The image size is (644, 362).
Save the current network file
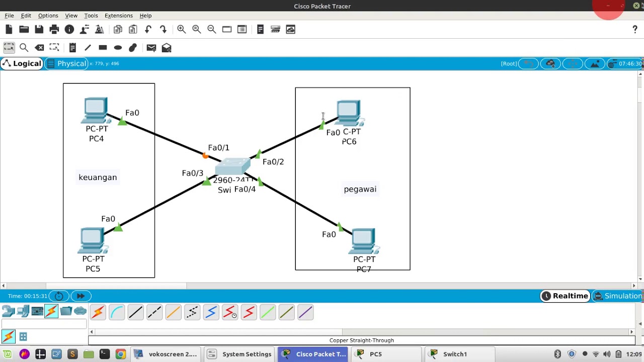39,30
